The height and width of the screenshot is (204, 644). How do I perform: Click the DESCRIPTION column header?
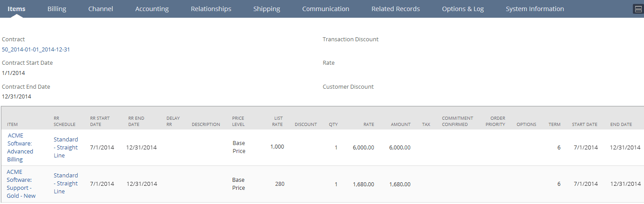click(206, 125)
